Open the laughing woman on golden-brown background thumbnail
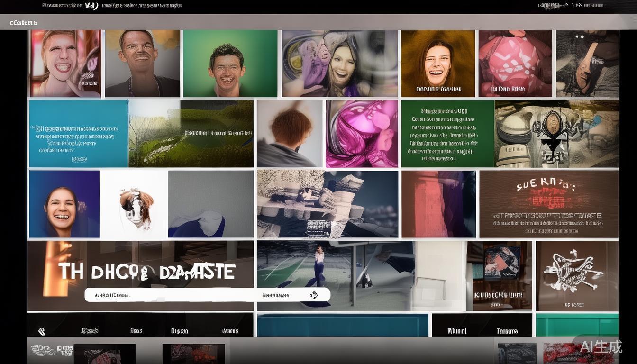 (x=437, y=64)
